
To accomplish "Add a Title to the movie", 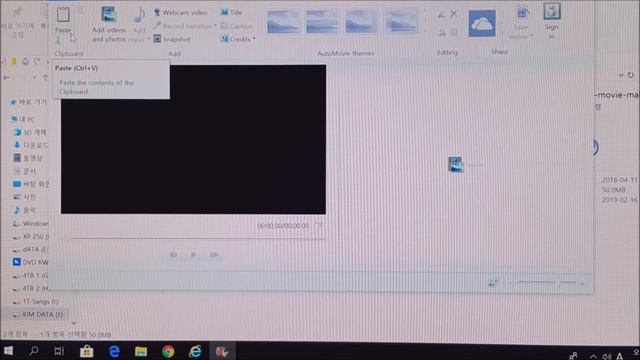I will 231,13.
